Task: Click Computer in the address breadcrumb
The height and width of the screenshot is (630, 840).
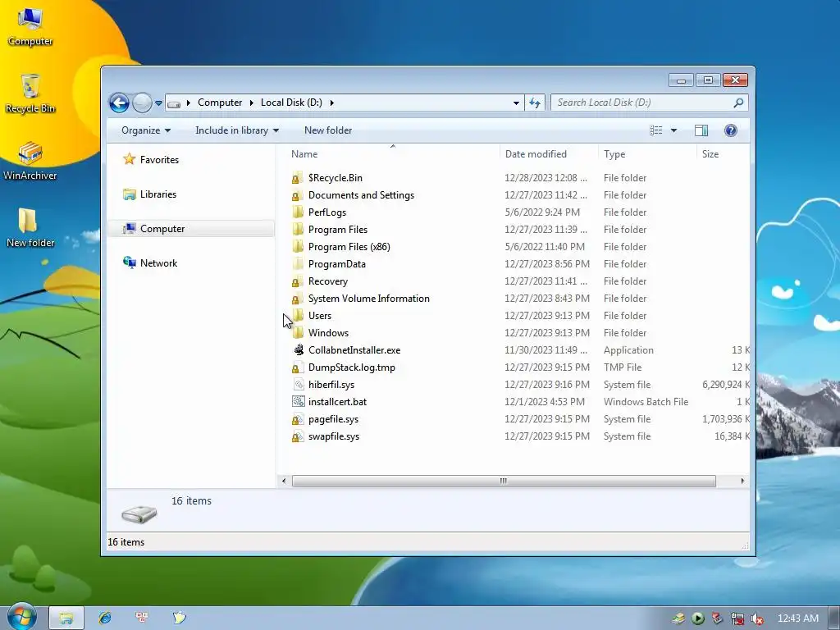Action: point(220,103)
